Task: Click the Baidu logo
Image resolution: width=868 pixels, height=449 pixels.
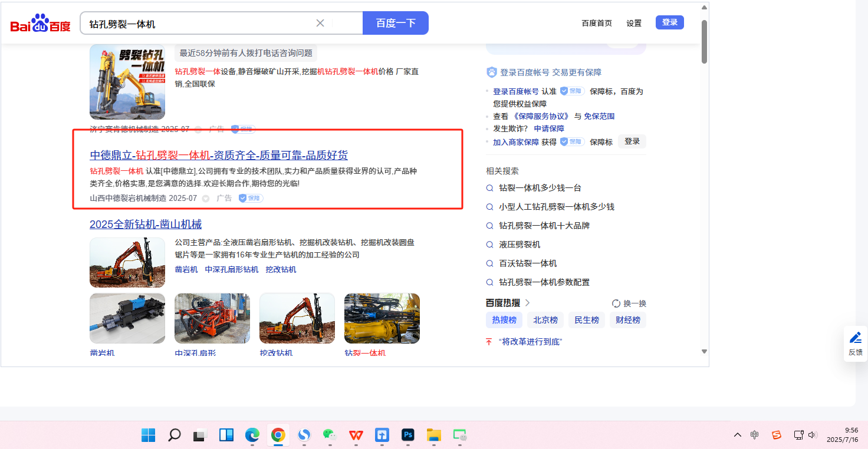Action: pos(40,24)
